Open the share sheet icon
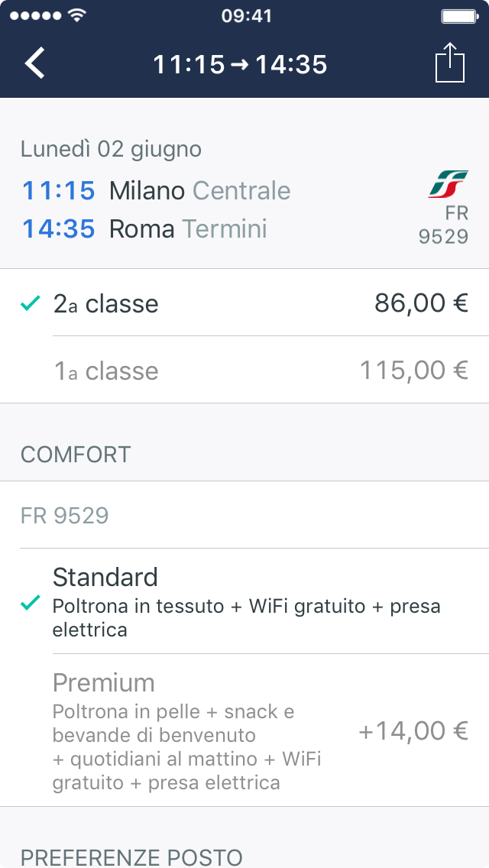This screenshot has height=868, width=489. tap(451, 63)
